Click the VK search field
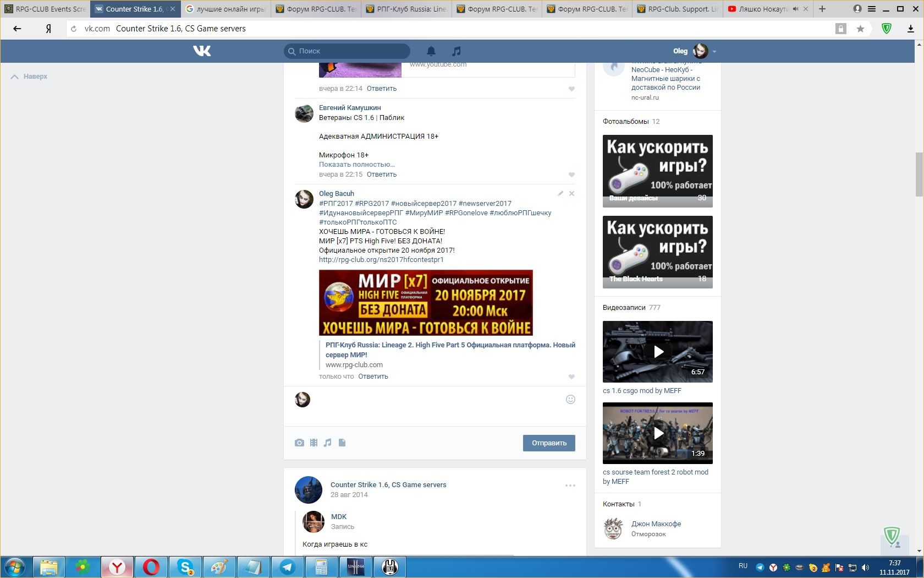 point(347,51)
